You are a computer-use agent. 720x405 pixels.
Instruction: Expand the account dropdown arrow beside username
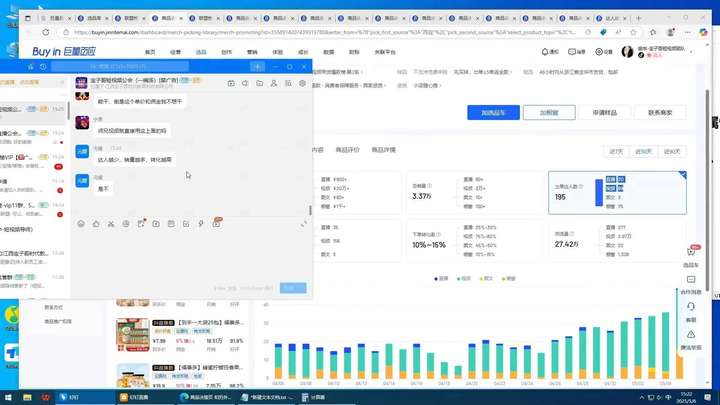point(691,52)
